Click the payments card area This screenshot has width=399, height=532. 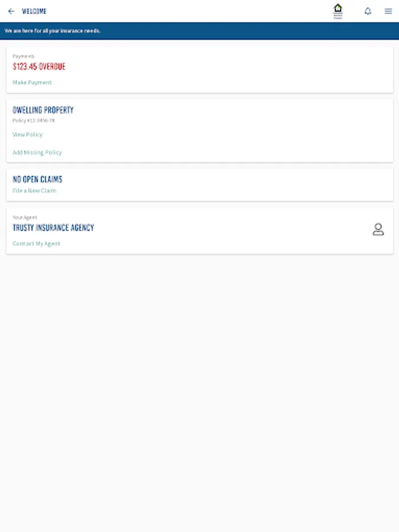click(200, 70)
